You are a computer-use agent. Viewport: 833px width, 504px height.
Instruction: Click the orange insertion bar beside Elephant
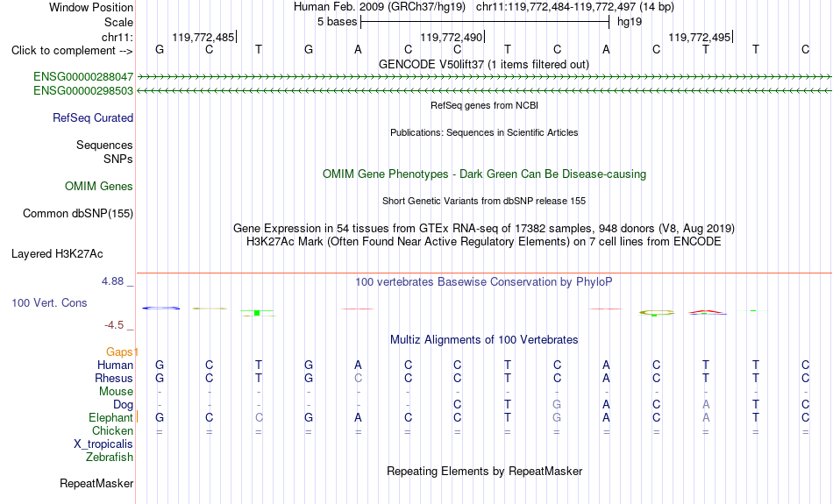(x=137, y=417)
